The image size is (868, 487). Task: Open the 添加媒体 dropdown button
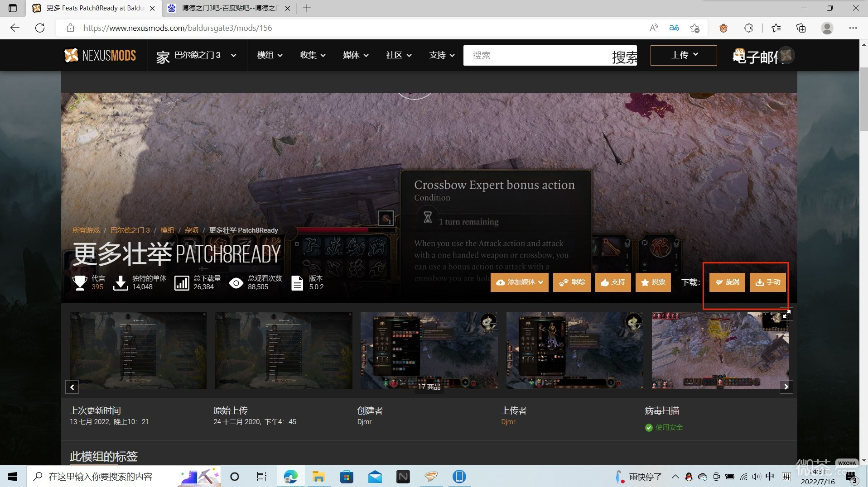[x=520, y=282]
